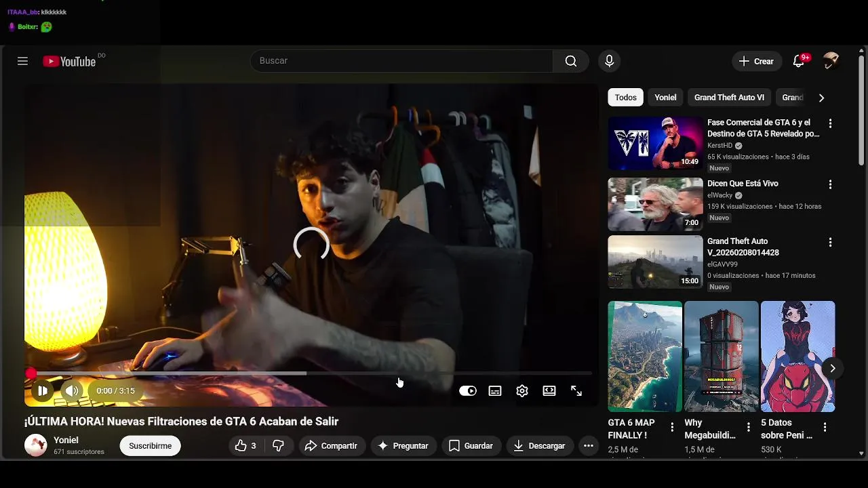Click the 0:00 / 3:15 time display
The image size is (868, 488).
pyautogui.click(x=115, y=391)
